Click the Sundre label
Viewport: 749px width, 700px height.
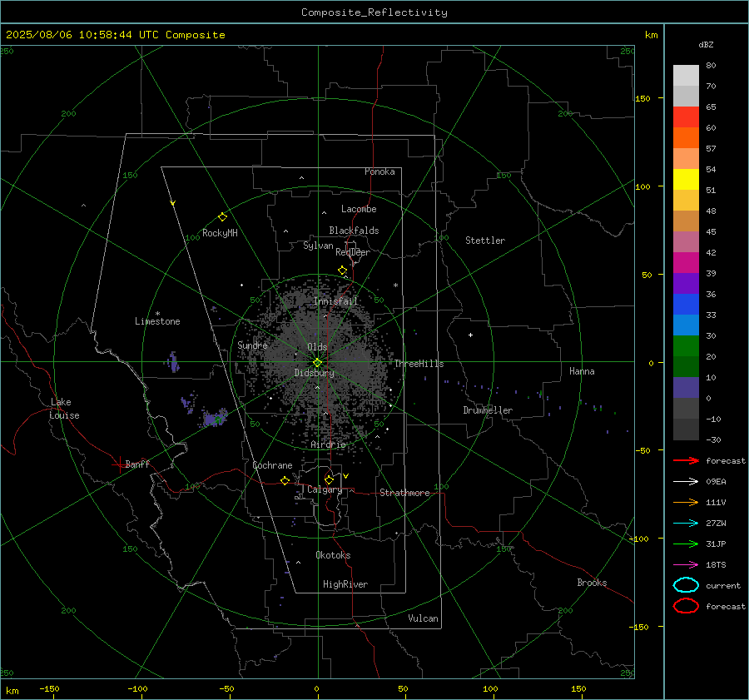[252, 345]
